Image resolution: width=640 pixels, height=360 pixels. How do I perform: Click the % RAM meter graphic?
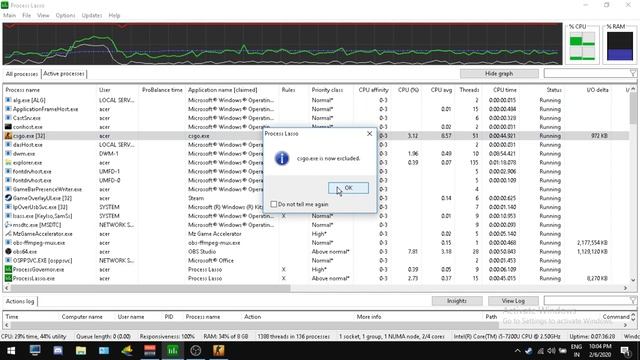pos(620,47)
